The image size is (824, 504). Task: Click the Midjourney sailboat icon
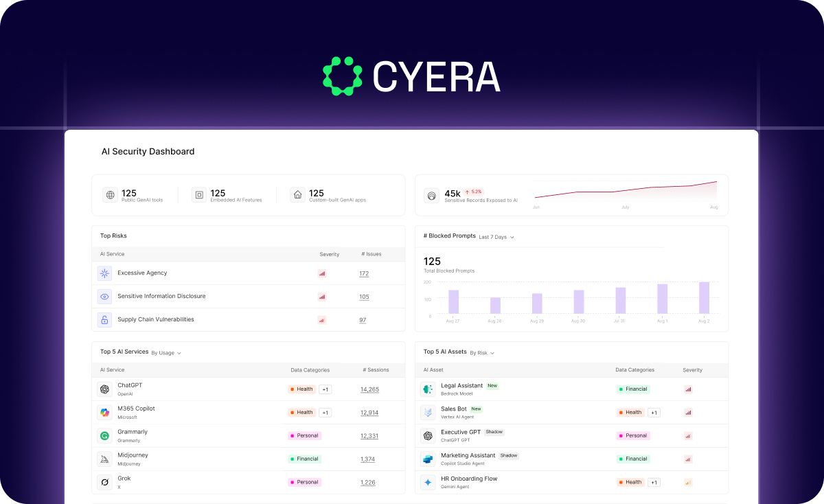(x=104, y=459)
